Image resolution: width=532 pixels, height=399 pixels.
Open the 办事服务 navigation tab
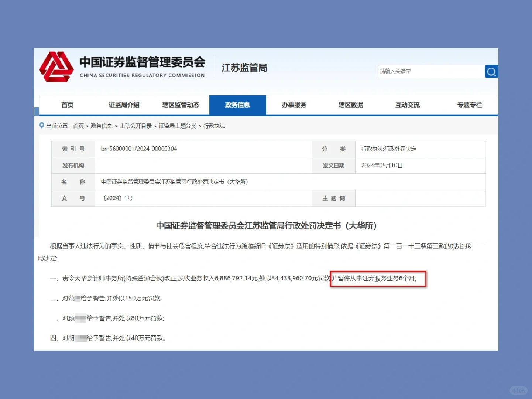click(x=294, y=105)
